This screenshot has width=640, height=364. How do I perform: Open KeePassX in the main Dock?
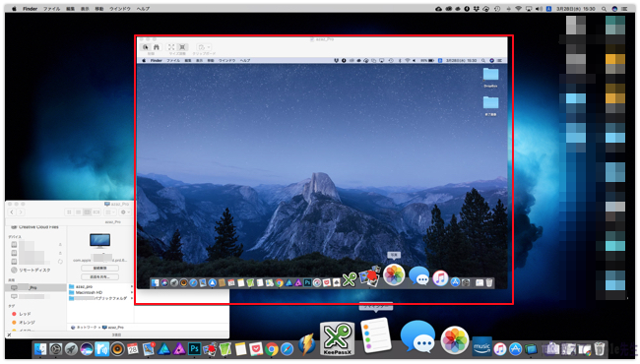click(337, 337)
